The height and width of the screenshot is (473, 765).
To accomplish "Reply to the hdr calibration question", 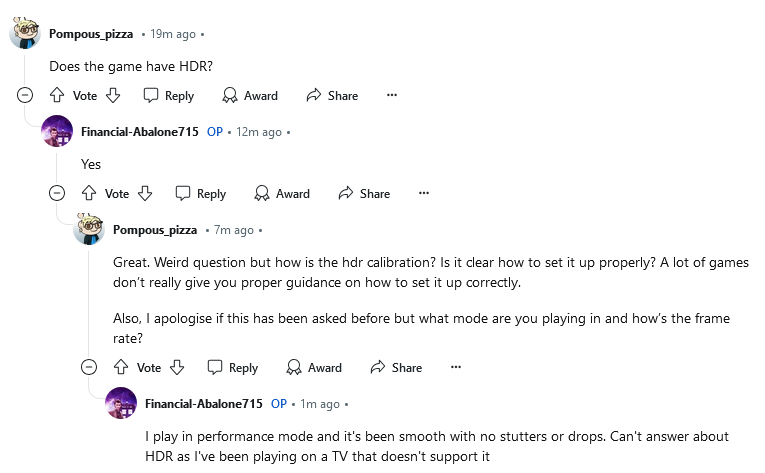I will (233, 367).
